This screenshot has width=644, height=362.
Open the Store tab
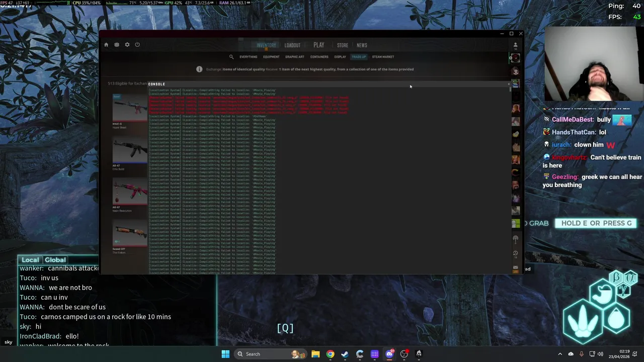tap(343, 45)
